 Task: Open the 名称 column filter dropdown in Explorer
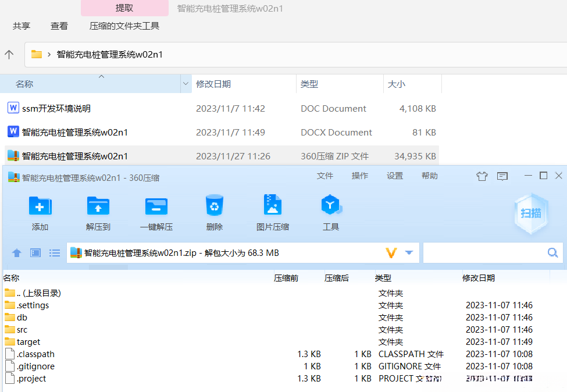186,84
